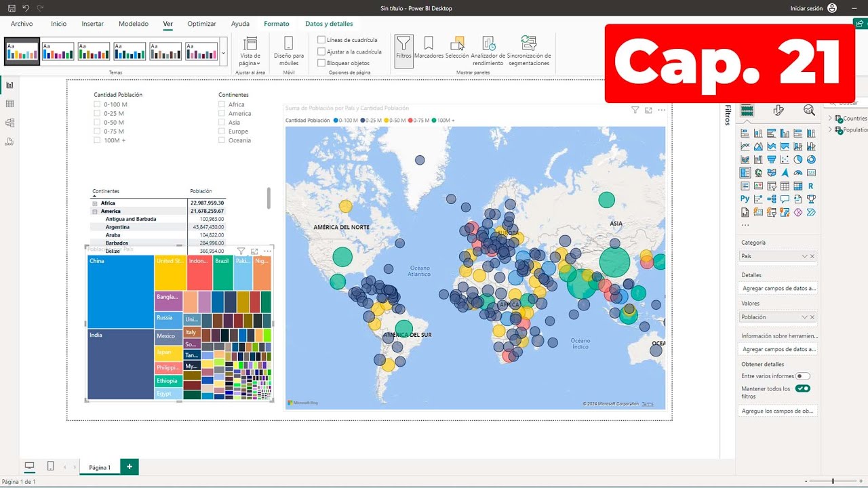Open the Vista de página dropdown
Image resolution: width=868 pixels, height=488 pixels.
[250, 51]
